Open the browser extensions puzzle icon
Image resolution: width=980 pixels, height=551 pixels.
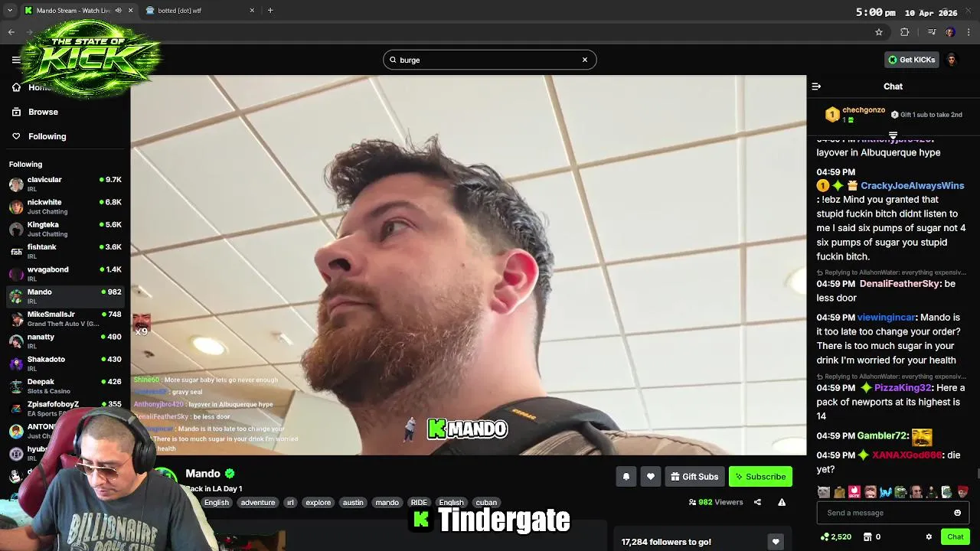pyautogui.click(x=905, y=32)
